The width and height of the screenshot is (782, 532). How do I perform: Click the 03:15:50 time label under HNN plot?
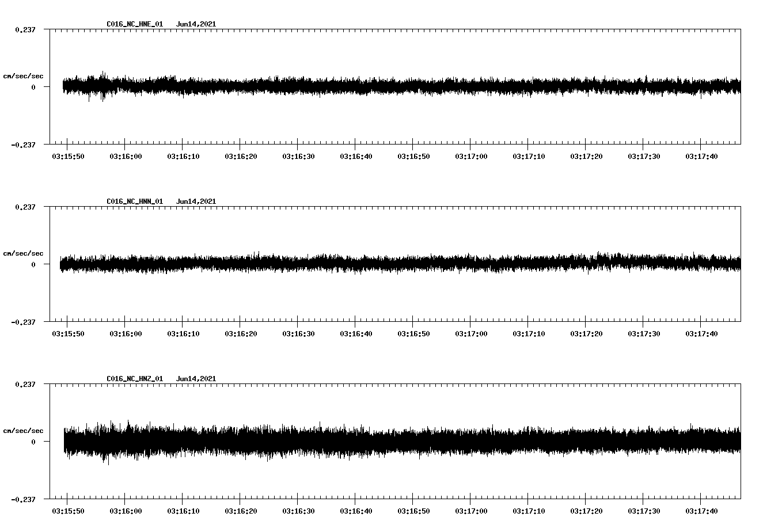[68, 334]
